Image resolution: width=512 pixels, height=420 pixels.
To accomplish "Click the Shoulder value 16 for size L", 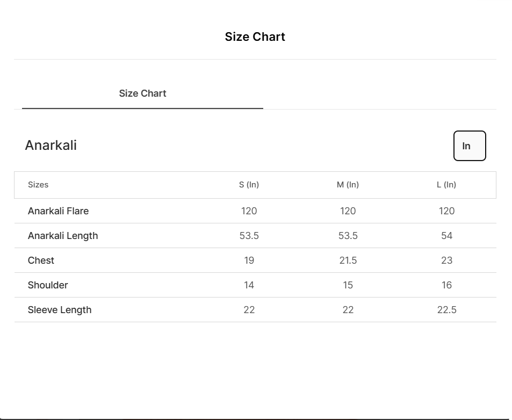I will pyautogui.click(x=446, y=285).
